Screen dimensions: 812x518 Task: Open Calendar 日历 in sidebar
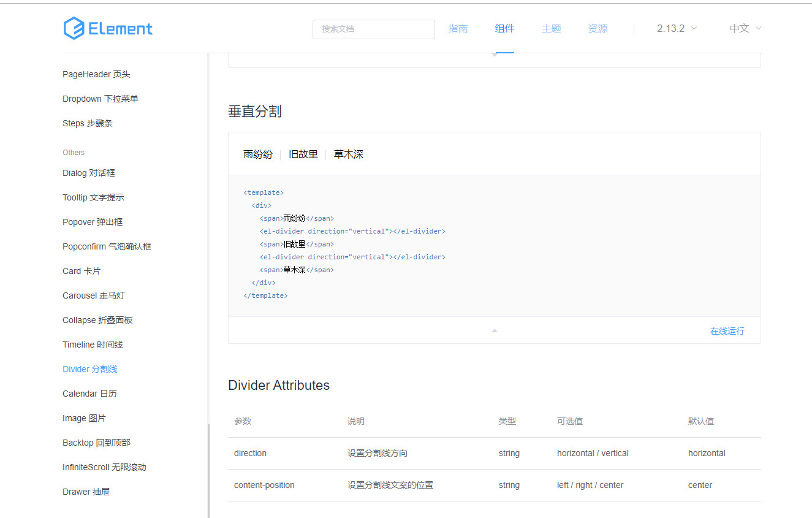pos(89,394)
